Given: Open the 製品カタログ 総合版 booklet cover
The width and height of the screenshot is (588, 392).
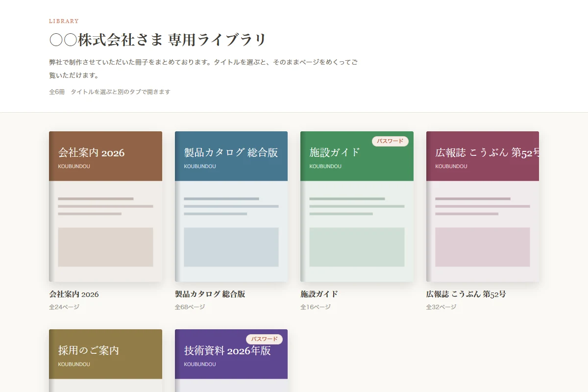Looking at the screenshot, I should point(231,206).
